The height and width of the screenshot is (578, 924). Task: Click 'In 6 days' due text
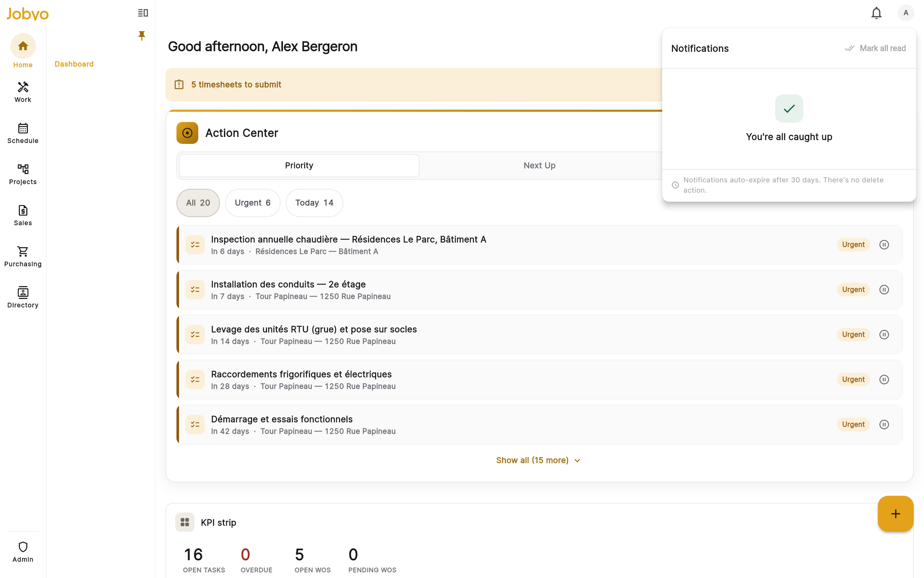click(227, 251)
